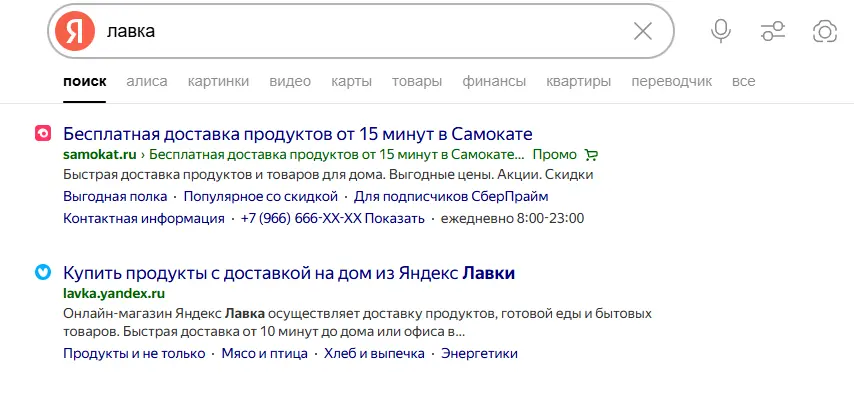This screenshot has width=854, height=395.
Task: Open "Хлеб и выпечка" sitelink
Action: click(374, 354)
